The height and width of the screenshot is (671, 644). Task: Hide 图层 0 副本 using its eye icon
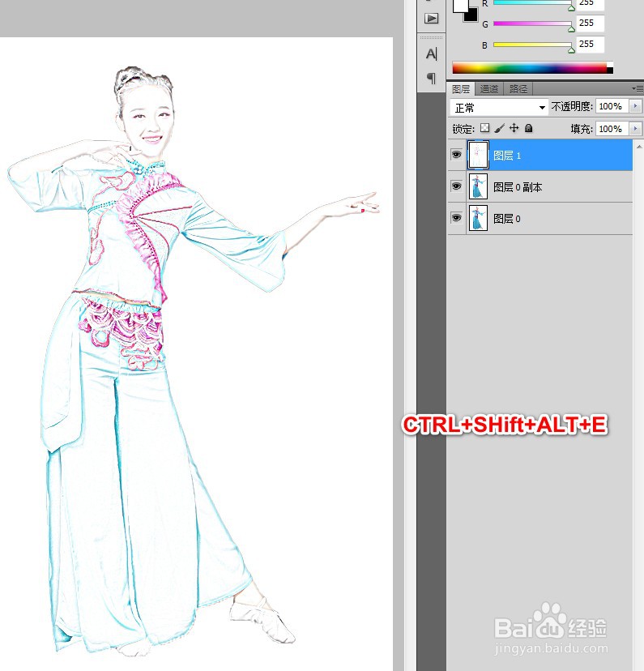(456, 186)
